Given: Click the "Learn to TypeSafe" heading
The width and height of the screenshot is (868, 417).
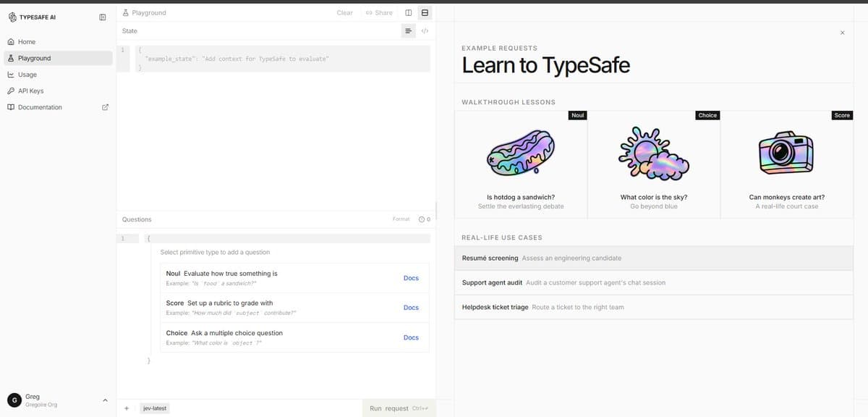Looking at the screenshot, I should coord(546,65).
